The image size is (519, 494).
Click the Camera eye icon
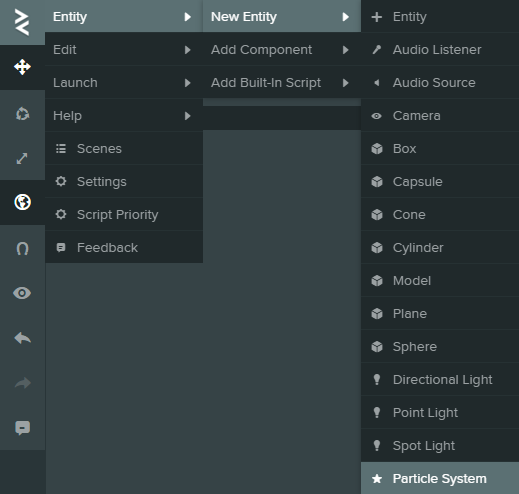point(377,116)
